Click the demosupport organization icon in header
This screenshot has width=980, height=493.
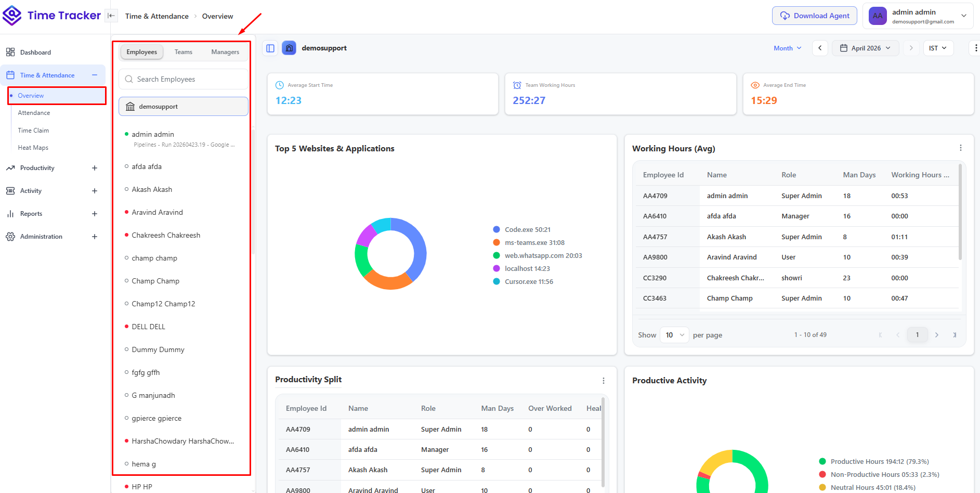(x=289, y=48)
